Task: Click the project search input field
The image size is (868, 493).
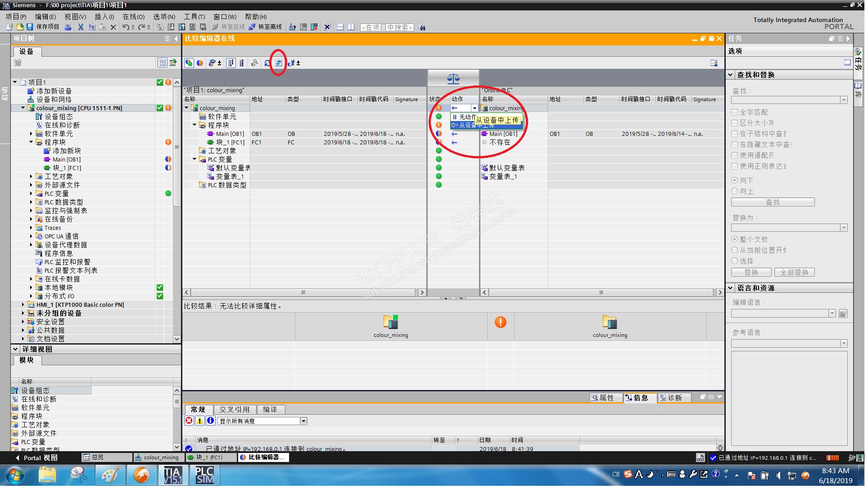Action: coord(387,27)
